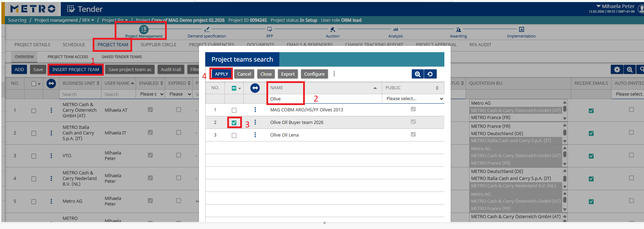This screenshot has height=229, width=644.
Task: Switch to the Project Team tab
Action: tap(113, 45)
